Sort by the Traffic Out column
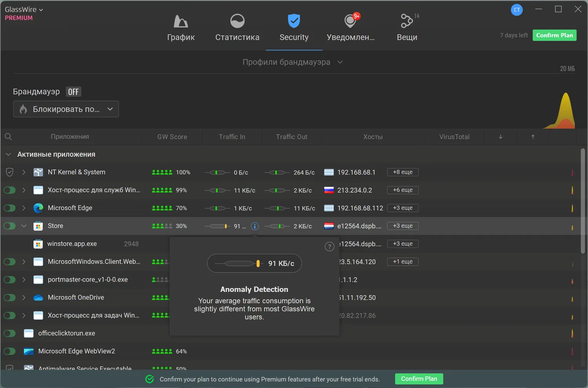 [292, 137]
